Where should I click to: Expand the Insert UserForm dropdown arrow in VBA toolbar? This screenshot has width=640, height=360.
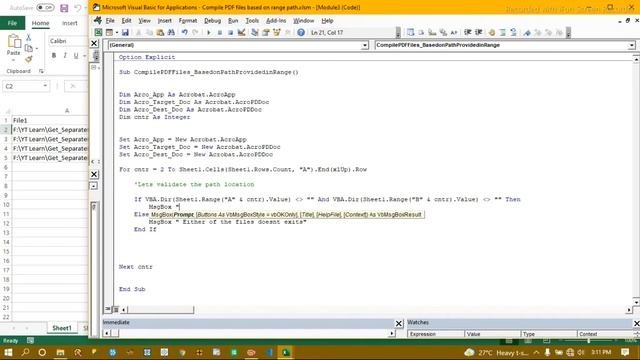pyautogui.click(x=116, y=32)
